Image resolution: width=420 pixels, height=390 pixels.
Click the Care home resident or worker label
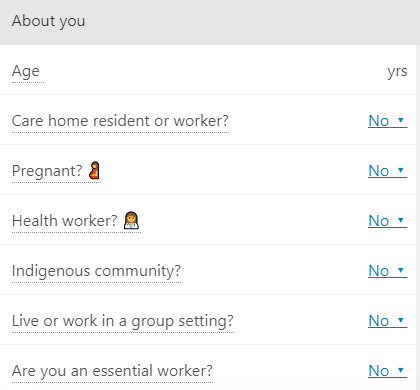coord(120,121)
